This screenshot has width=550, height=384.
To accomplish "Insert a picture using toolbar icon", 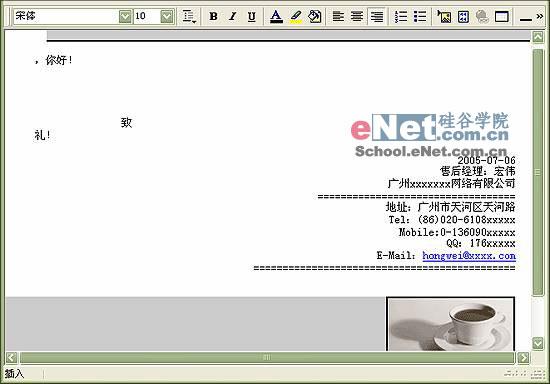I will pyautogui.click(x=444, y=16).
